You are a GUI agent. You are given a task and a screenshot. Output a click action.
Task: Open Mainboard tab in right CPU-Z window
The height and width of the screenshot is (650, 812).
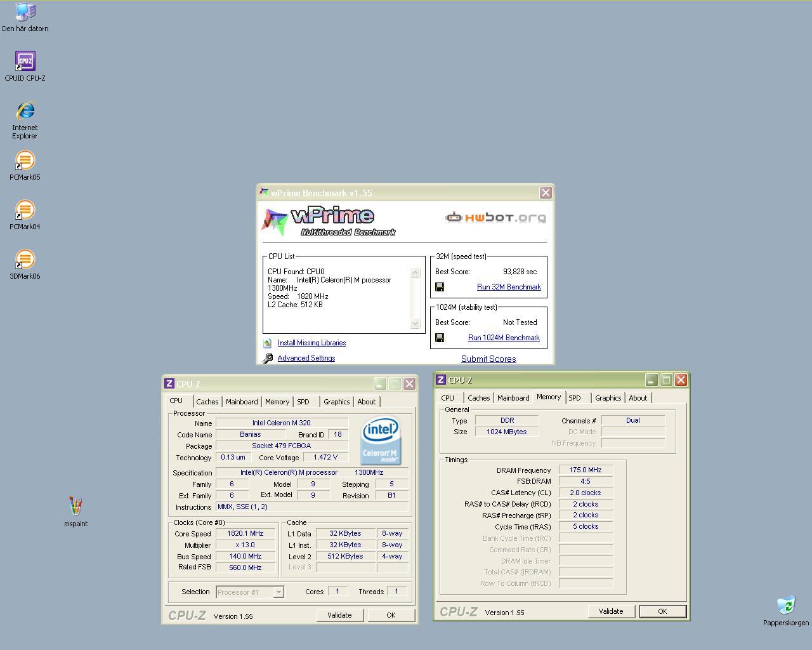point(513,398)
